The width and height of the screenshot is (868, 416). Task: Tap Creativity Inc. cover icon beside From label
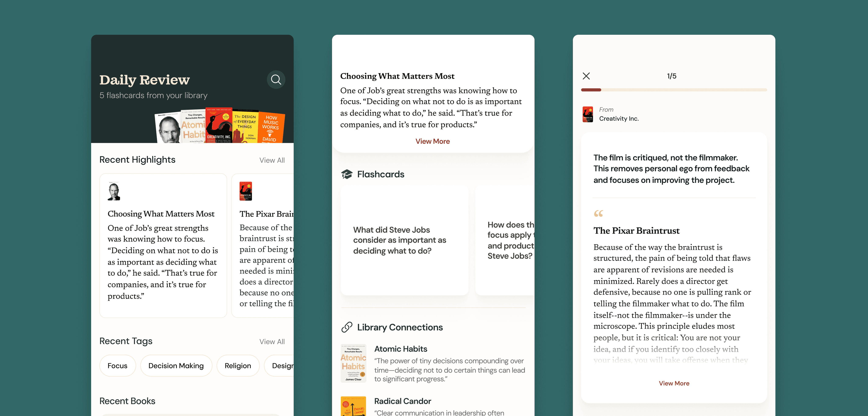tap(588, 114)
